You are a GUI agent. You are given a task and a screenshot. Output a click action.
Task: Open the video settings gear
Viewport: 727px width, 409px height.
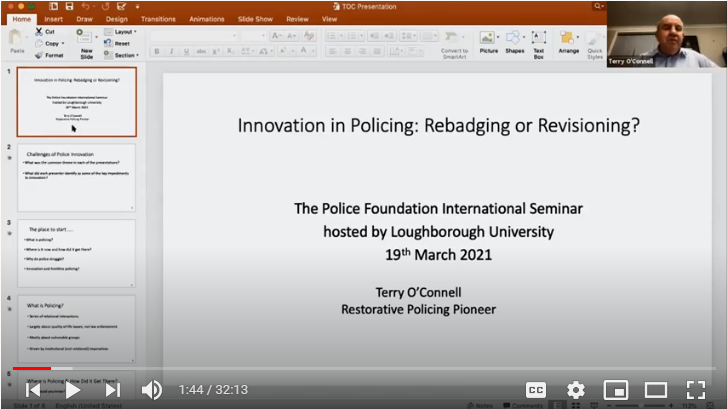(x=576, y=390)
